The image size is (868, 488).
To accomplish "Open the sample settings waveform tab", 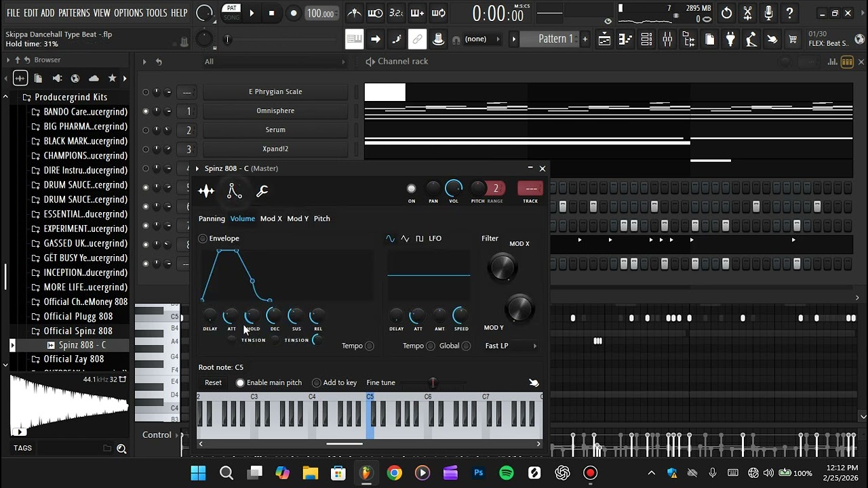I will (206, 191).
